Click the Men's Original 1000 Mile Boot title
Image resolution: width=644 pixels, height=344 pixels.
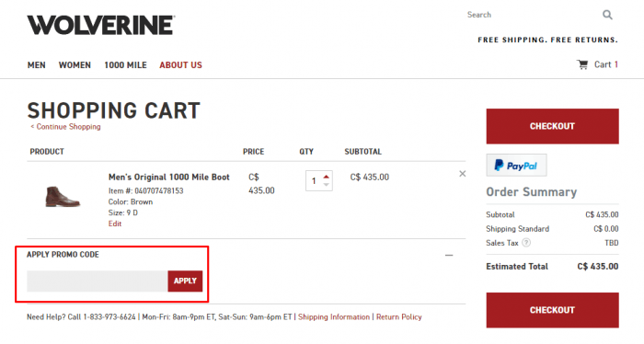coord(168,178)
